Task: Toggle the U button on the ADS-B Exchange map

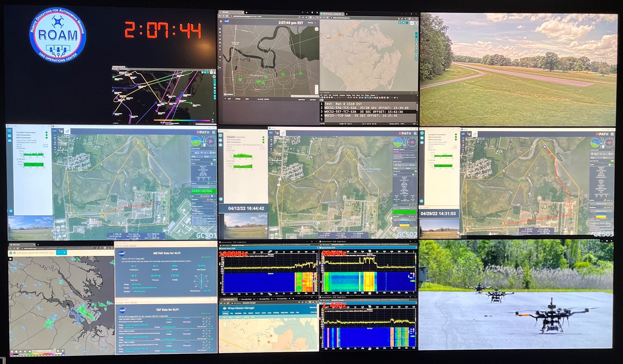Action: [400, 23]
